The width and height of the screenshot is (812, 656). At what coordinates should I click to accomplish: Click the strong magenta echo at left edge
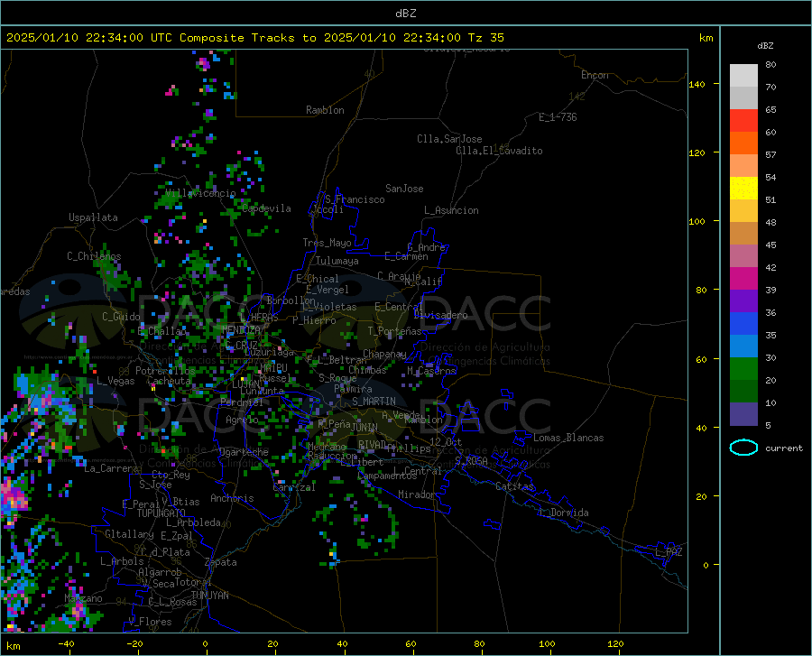coord(12,499)
